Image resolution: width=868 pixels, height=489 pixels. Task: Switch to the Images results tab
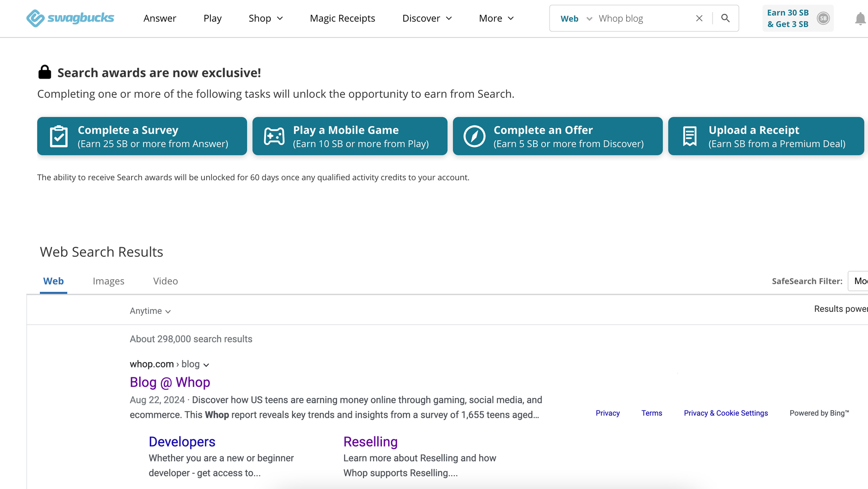(108, 281)
